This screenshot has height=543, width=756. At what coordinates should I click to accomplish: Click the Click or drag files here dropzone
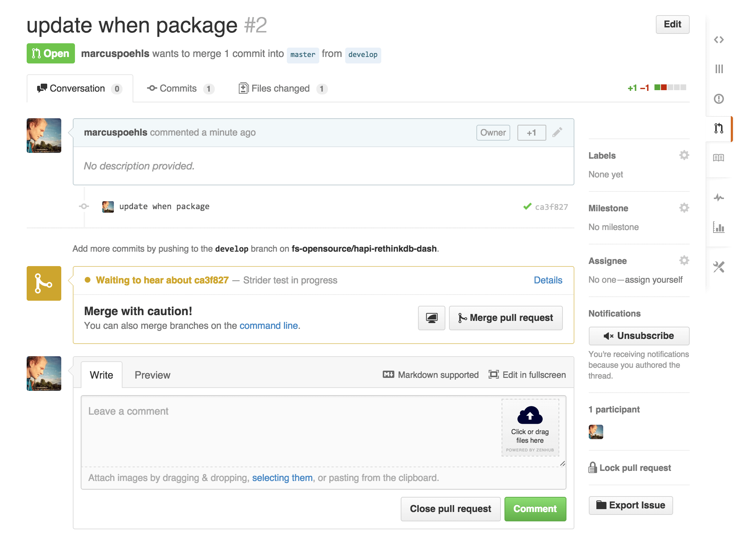pyautogui.click(x=530, y=428)
